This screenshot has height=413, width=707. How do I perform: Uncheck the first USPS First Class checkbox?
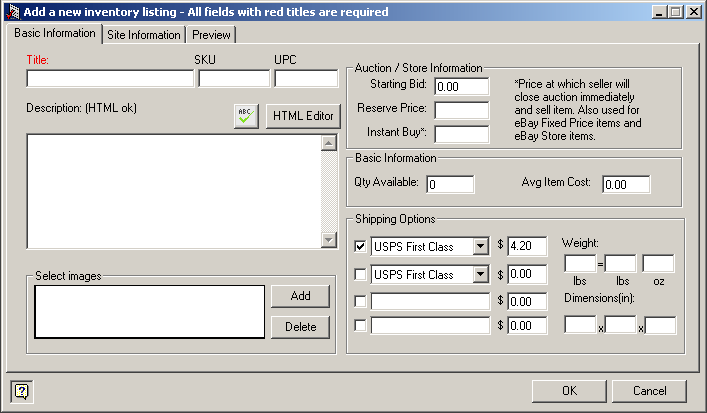tap(361, 246)
